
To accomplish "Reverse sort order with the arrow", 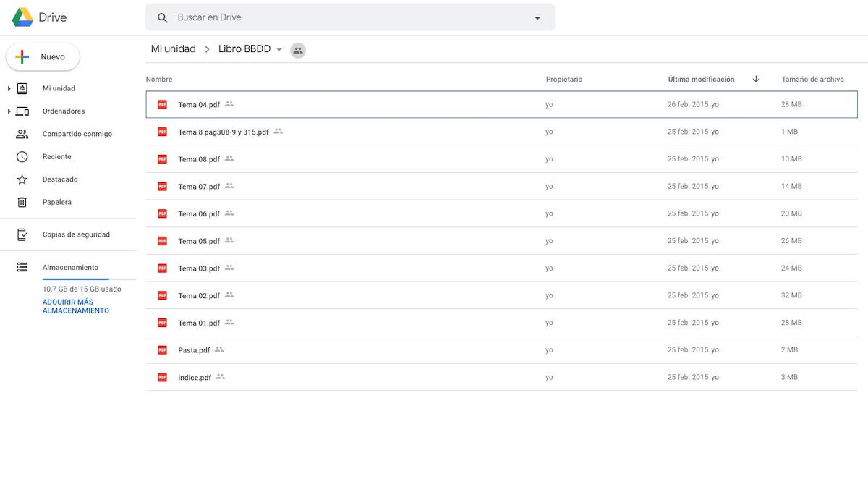I will click(756, 80).
